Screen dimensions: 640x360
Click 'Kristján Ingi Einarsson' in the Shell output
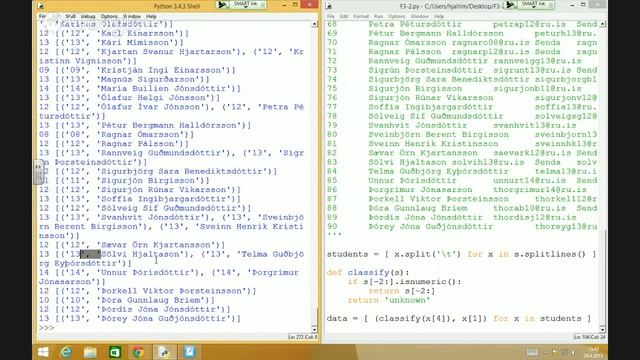161,70
